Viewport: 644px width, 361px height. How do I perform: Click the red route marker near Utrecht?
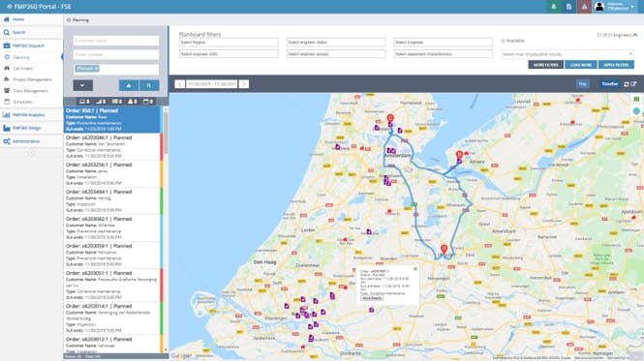click(444, 249)
